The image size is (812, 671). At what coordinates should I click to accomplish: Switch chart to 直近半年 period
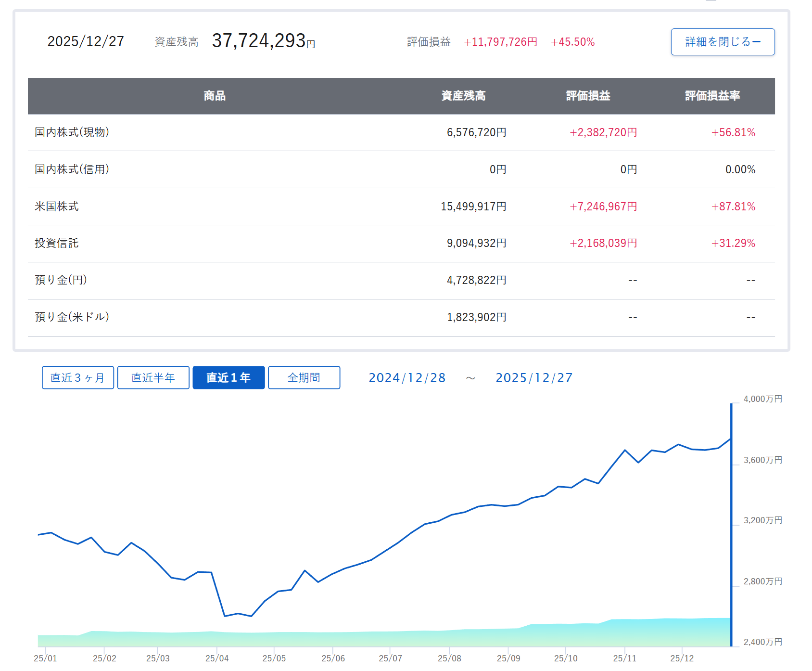coord(153,378)
